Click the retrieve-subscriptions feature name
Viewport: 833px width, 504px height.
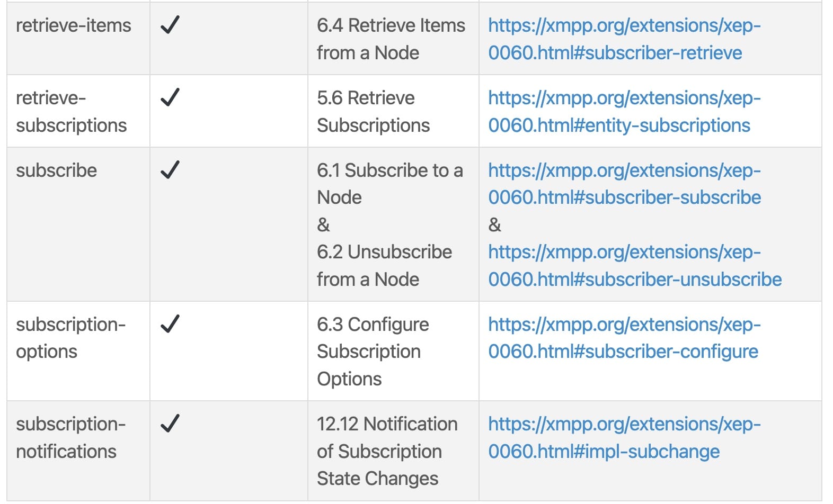click(71, 112)
